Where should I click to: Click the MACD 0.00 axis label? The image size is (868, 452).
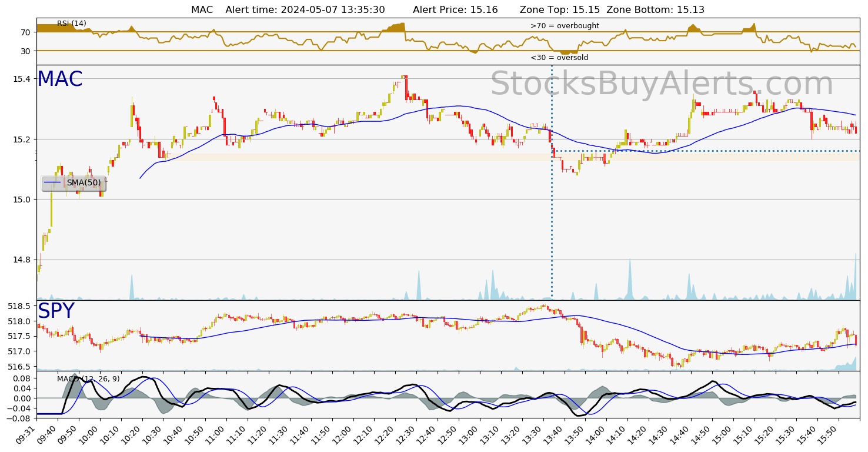tap(22, 398)
